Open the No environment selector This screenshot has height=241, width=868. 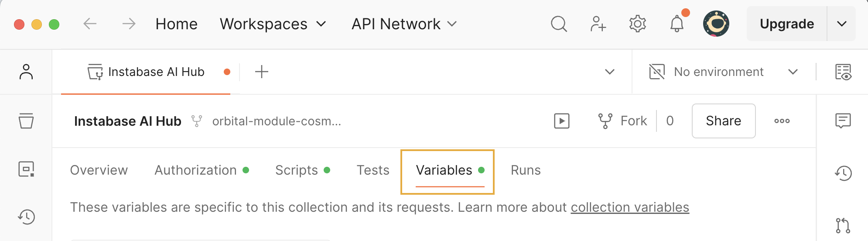tap(724, 72)
